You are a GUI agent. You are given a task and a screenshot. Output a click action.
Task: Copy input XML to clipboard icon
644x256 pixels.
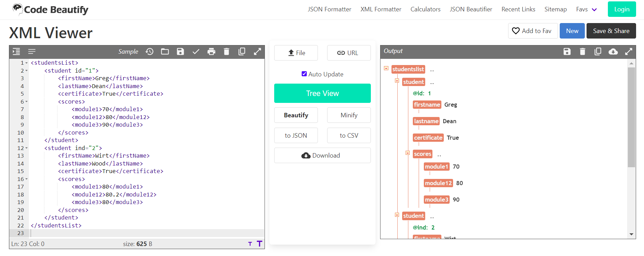click(242, 52)
